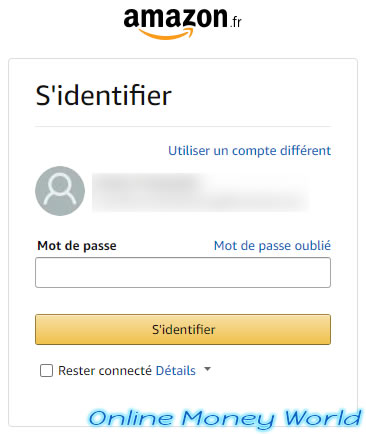Click the Online Money World watermark
Screen dimensions: 366x434
[225, 418]
